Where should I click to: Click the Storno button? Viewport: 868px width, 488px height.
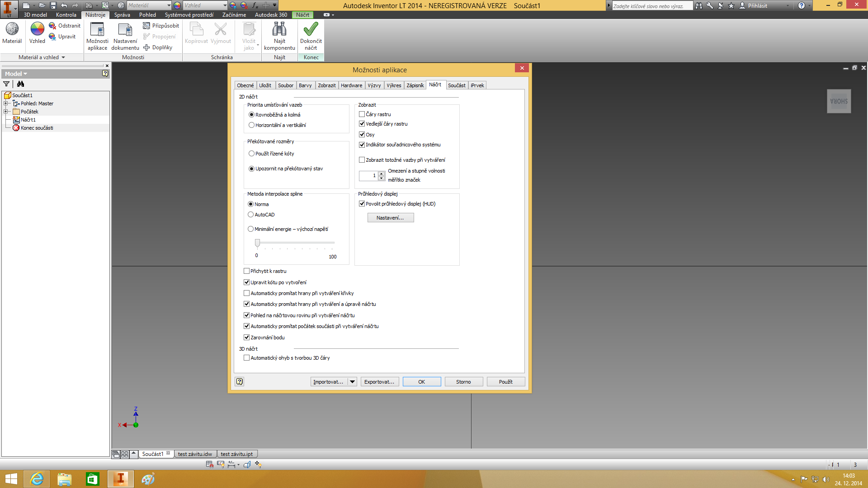pos(463,382)
